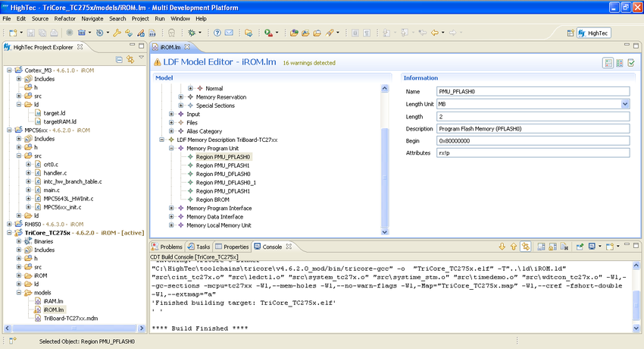Open Project Explorer view menu triangle

(x=141, y=58)
